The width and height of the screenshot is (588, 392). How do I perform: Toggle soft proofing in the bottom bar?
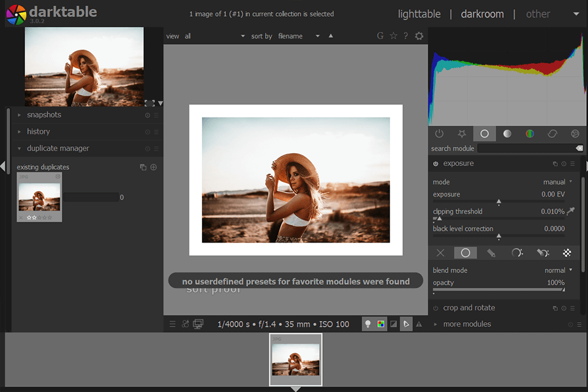(x=406, y=324)
